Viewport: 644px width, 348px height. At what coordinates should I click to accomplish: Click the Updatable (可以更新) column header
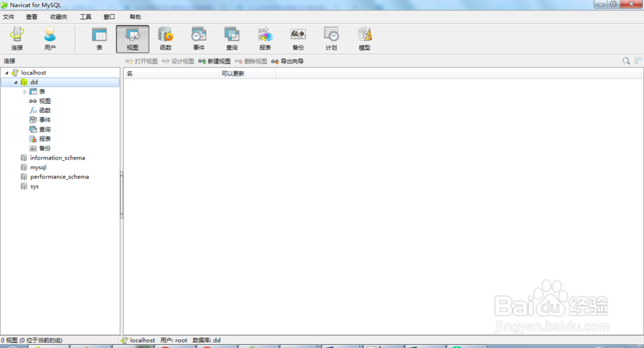pos(247,73)
